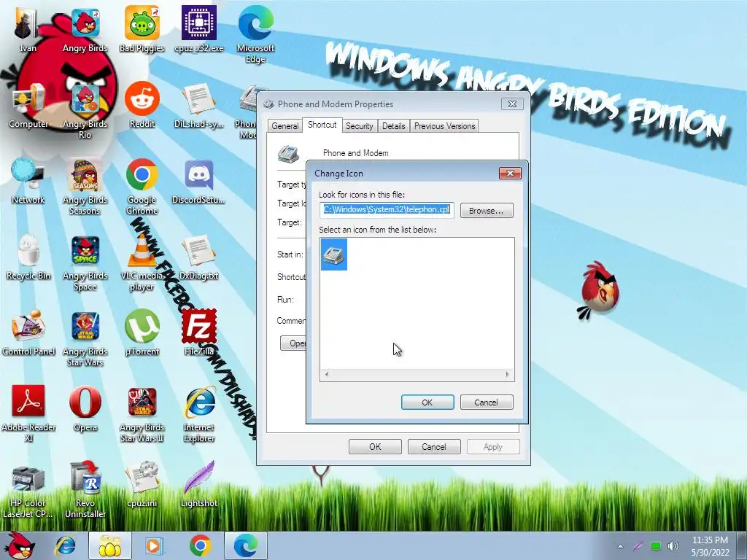This screenshot has width=747, height=560.
Task: Launch Angry Birds Star Wars shortcut
Action: pyautogui.click(x=85, y=338)
